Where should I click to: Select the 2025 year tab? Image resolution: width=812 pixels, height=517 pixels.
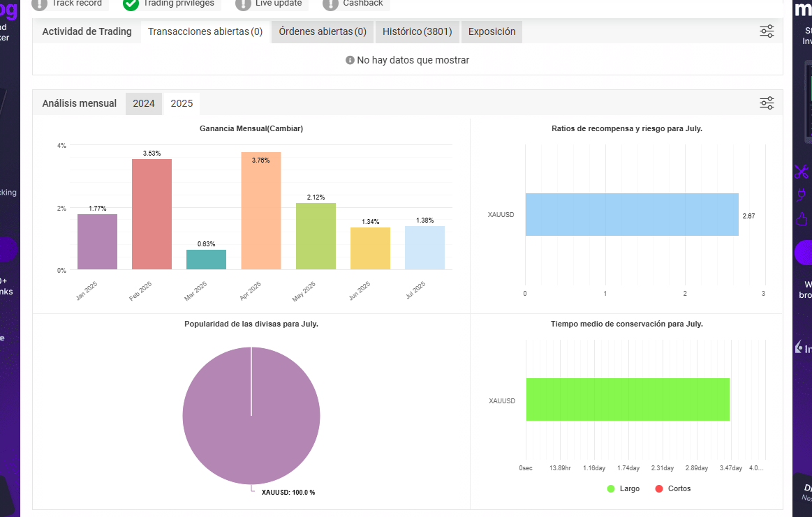tap(182, 103)
